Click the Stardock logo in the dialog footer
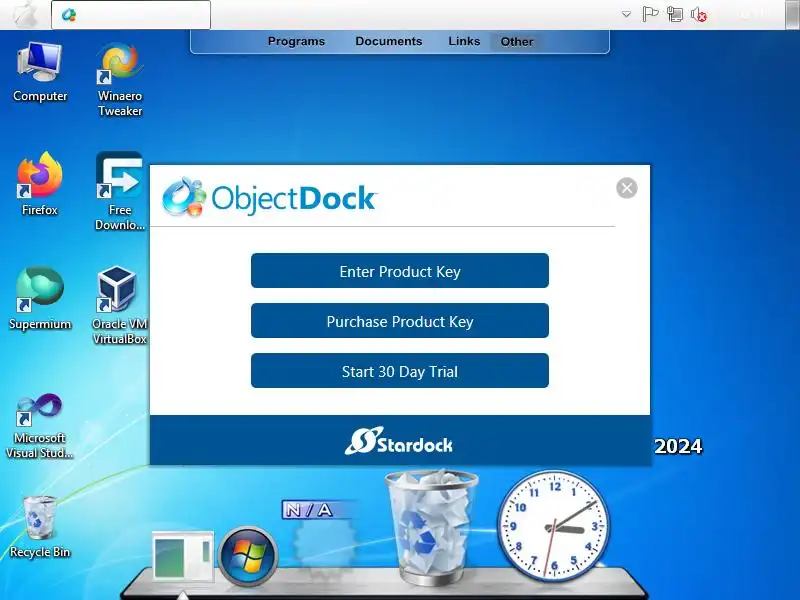Image resolution: width=800 pixels, height=600 pixels. tap(398, 441)
